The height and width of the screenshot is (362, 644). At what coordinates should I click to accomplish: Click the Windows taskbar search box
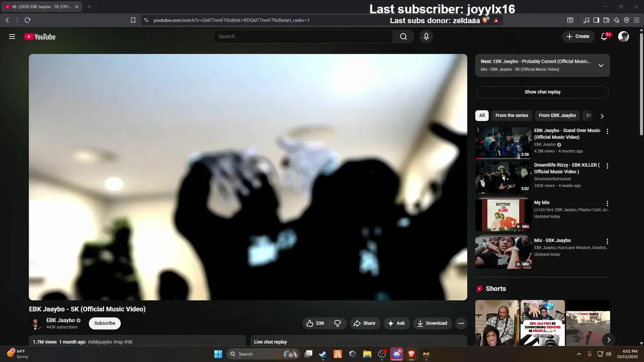(263, 354)
